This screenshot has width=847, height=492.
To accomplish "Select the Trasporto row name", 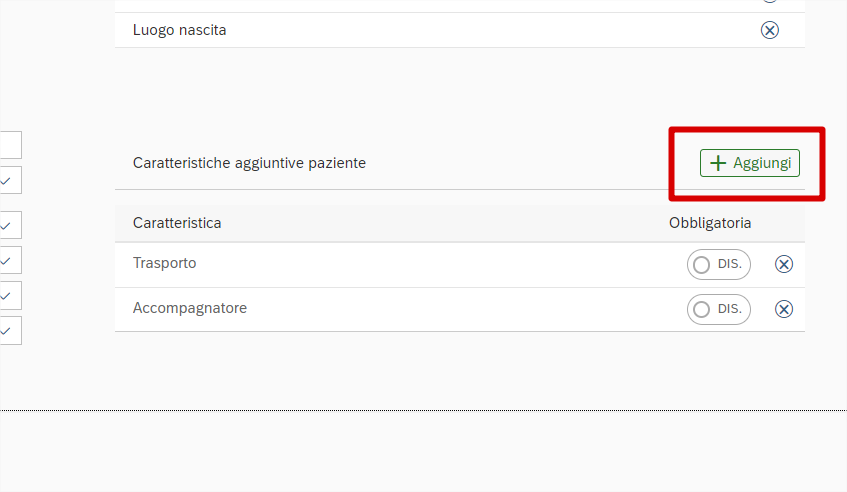I will pos(164,263).
